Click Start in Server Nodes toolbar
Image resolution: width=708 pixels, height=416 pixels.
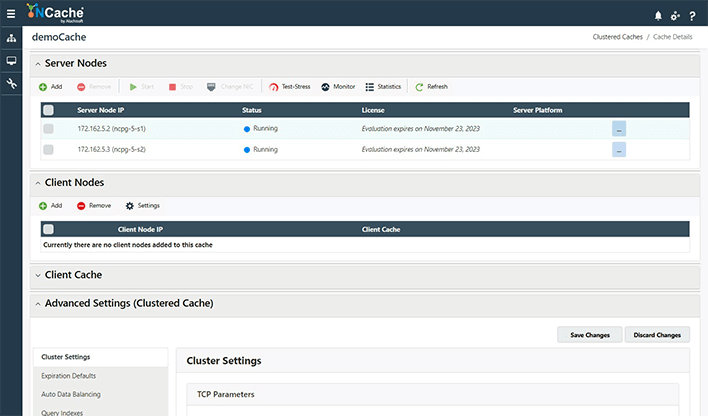[x=142, y=87]
